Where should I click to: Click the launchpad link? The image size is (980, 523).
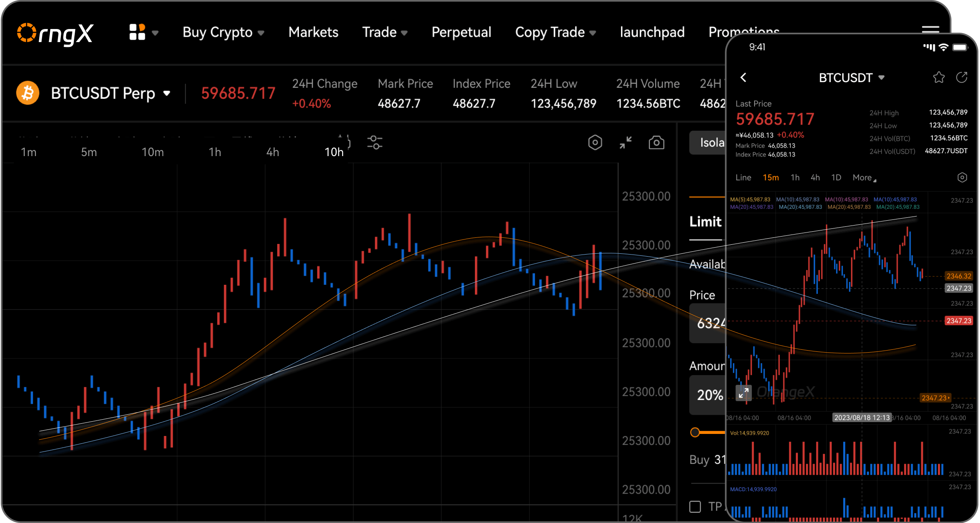652,32
